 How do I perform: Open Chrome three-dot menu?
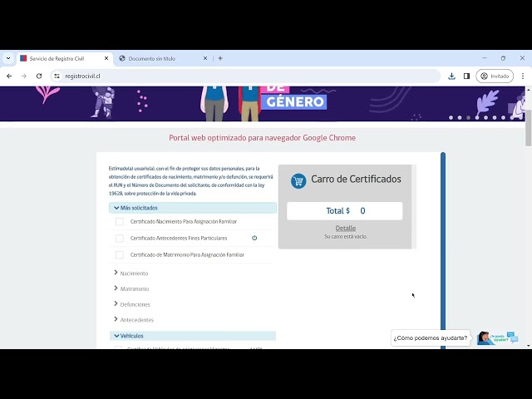click(x=523, y=76)
